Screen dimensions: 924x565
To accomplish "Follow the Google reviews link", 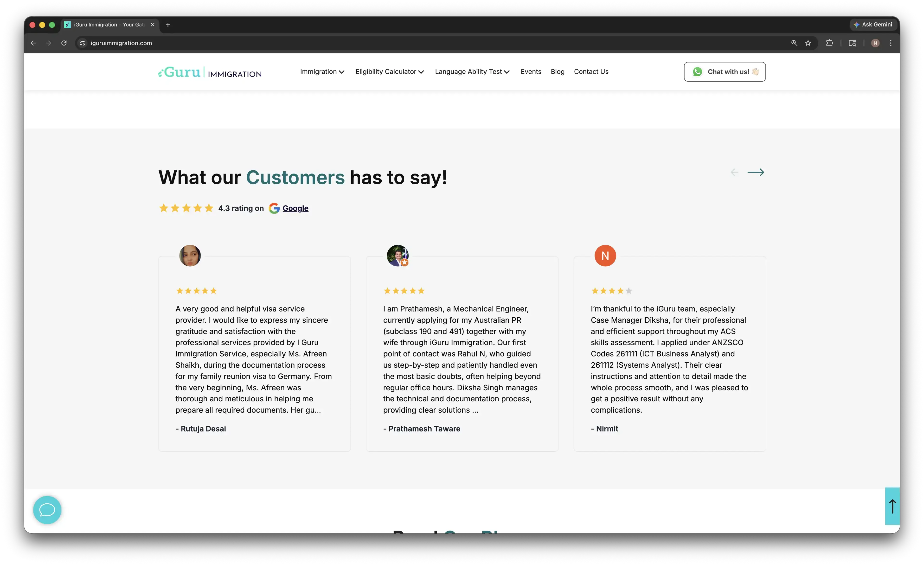I will click(x=295, y=208).
